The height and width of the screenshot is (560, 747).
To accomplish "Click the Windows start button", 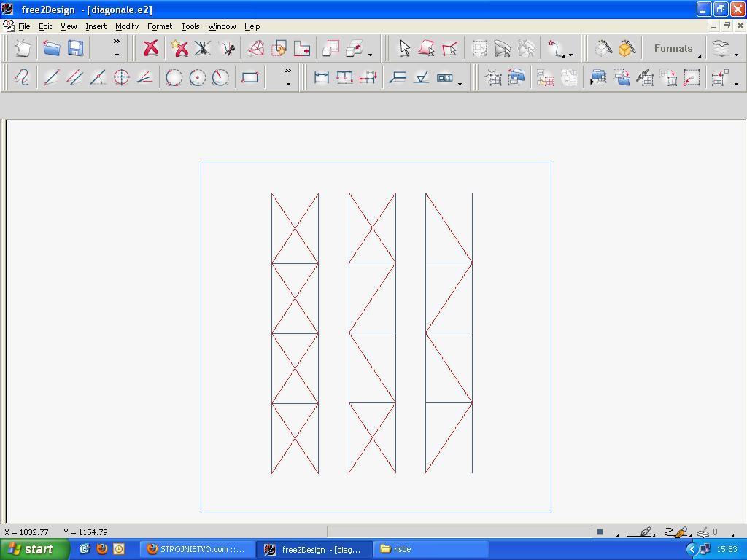I will click(x=34, y=549).
